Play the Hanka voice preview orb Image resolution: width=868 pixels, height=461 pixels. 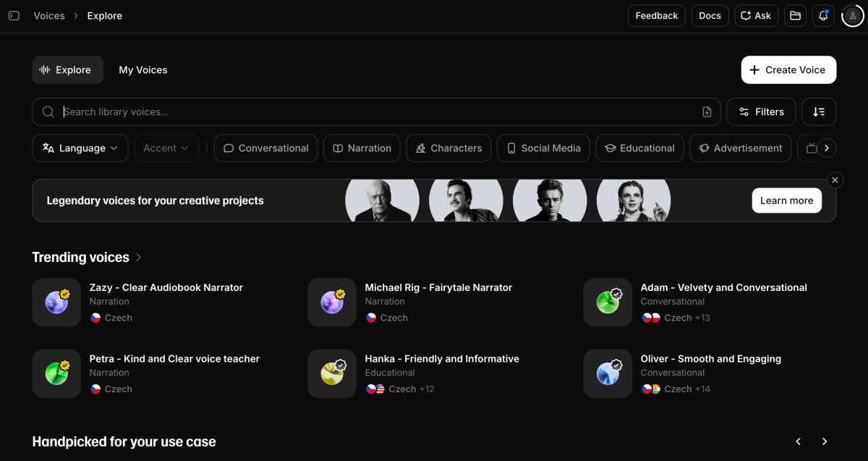[332, 373]
